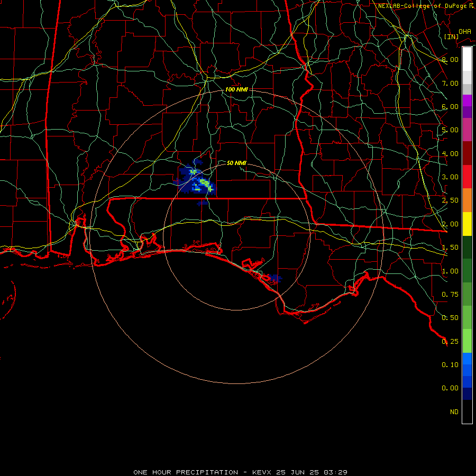Image resolution: width=476 pixels, height=476 pixels.
Task: Click the 100 NMI range ring label
Action: (x=236, y=89)
